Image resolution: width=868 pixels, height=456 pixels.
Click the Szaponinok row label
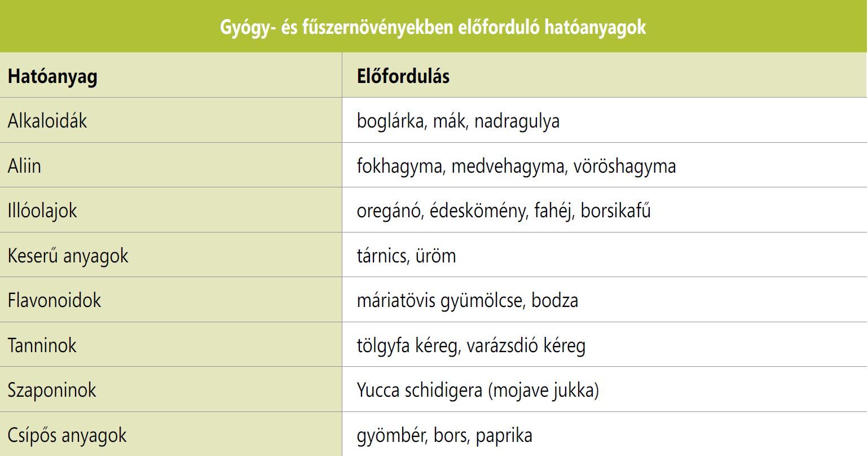pyautogui.click(x=52, y=389)
